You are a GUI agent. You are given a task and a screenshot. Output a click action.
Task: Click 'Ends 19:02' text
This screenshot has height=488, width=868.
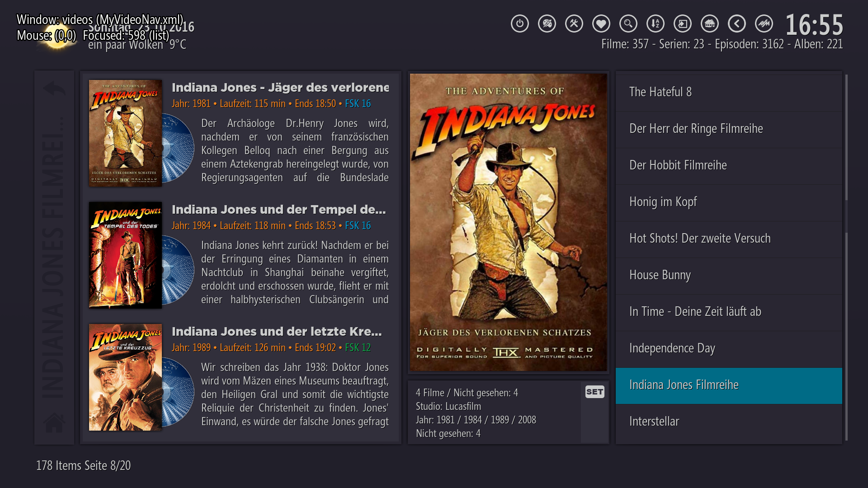[x=315, y=347]
